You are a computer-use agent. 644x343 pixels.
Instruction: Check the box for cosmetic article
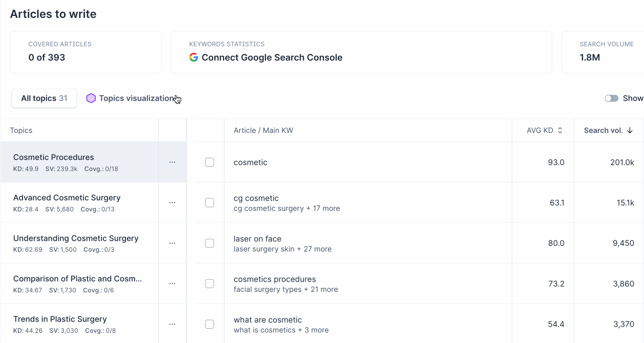click(x=210, y=162)
